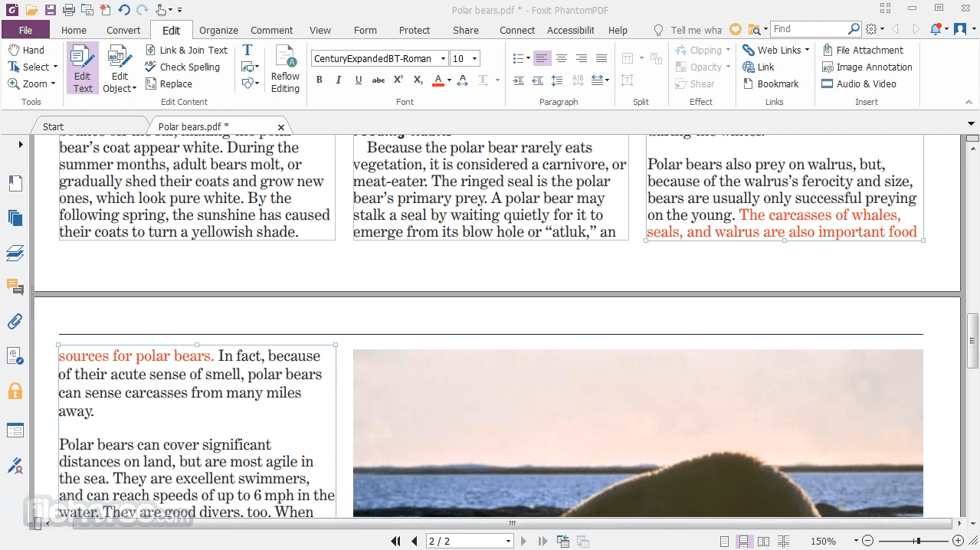
Task: Expand the Web Links dropdown
Action: click(807, 50)
